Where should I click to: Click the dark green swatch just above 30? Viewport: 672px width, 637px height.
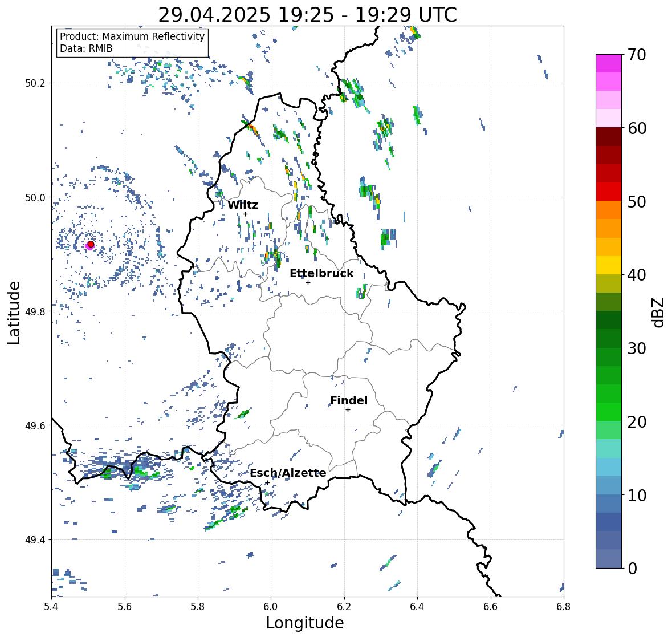[x=609, y=338]
